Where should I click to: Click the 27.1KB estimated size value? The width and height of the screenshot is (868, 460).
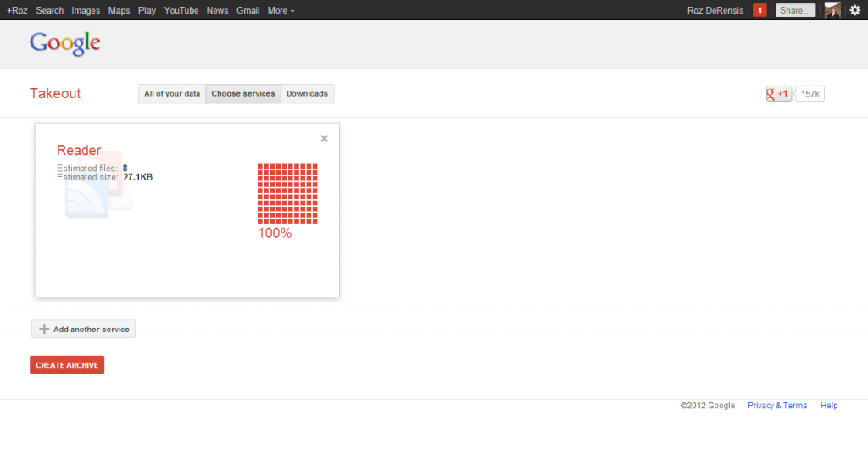[x=138, y=177]
